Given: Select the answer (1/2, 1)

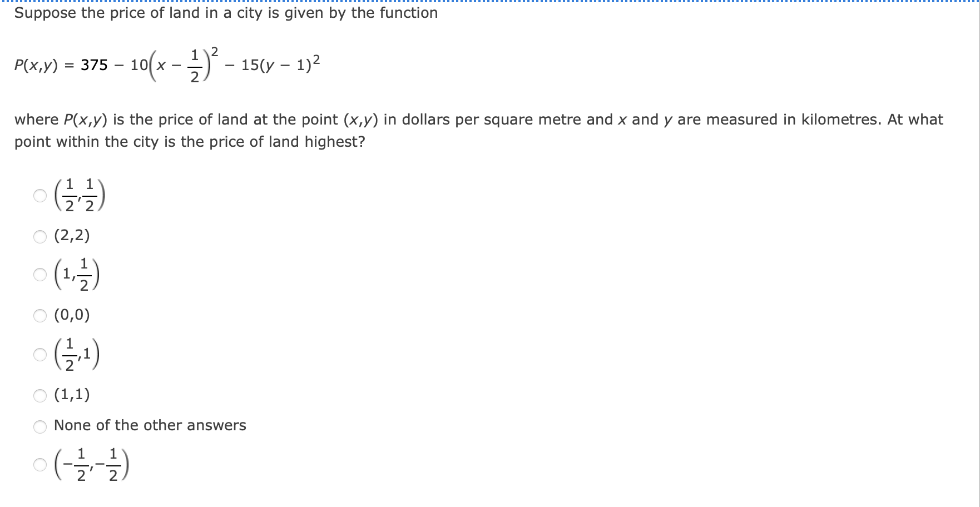Looking at the screenshot, I should 39,354.
